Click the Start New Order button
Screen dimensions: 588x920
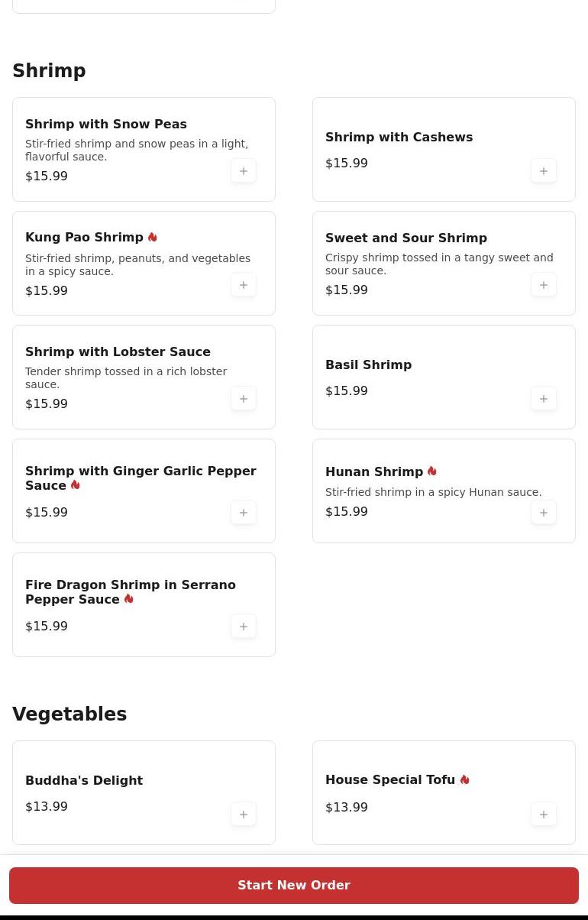294,886
